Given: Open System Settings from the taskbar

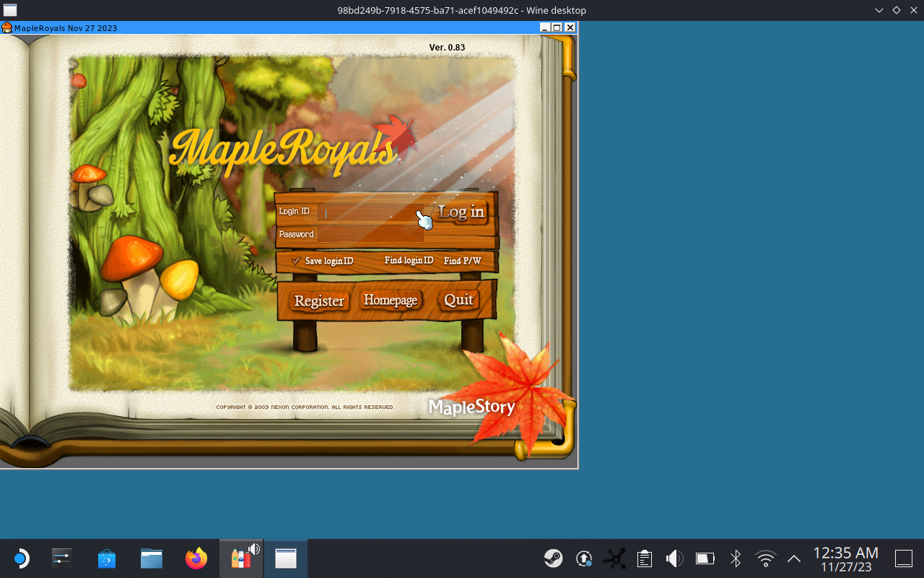Looking at the screenshot, I should 62,558.
